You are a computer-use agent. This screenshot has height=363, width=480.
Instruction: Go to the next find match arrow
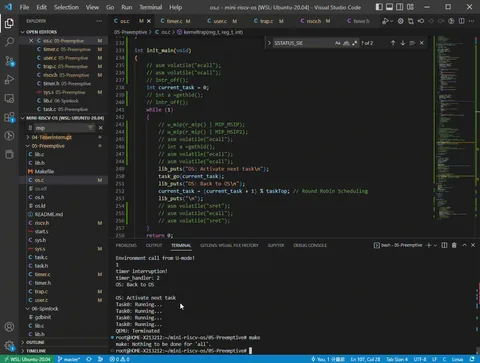[x=403, y=43]
